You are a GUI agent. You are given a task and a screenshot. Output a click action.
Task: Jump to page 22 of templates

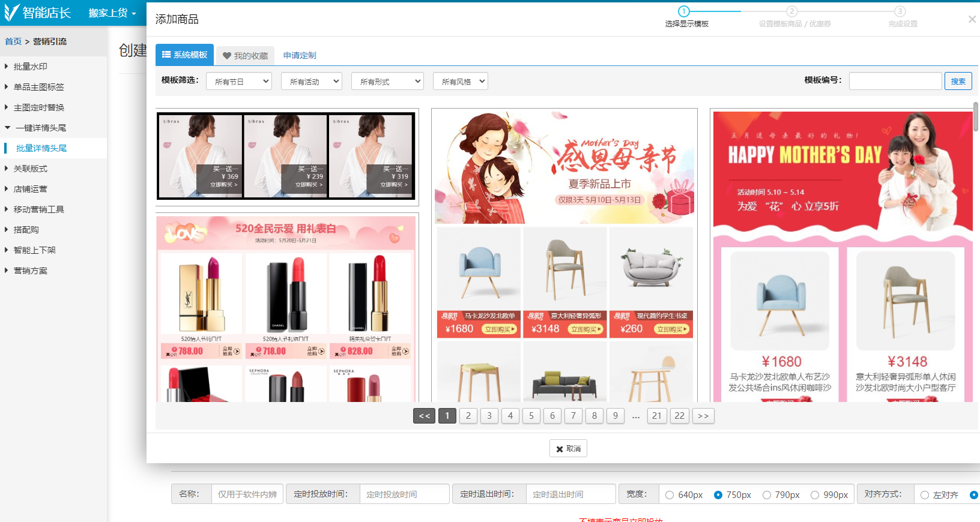pos(680,416)
